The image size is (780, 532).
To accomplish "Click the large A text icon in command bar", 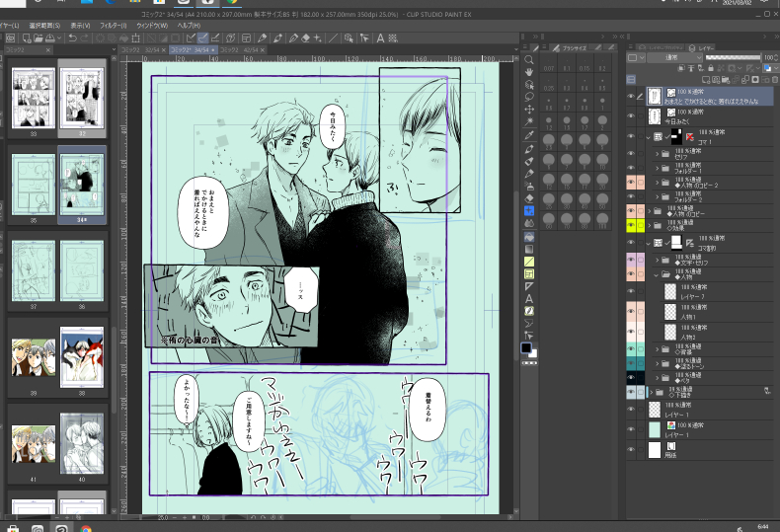I will click(x=380, y=38).
